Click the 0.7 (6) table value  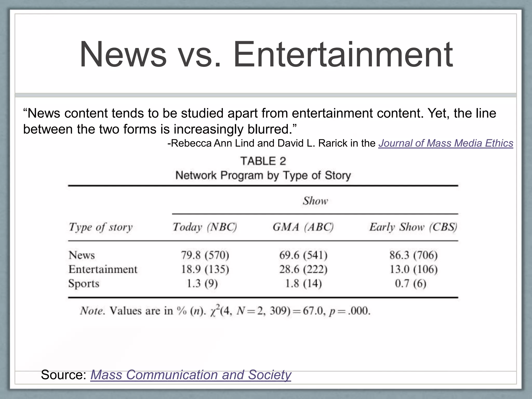tap(410, 283)
